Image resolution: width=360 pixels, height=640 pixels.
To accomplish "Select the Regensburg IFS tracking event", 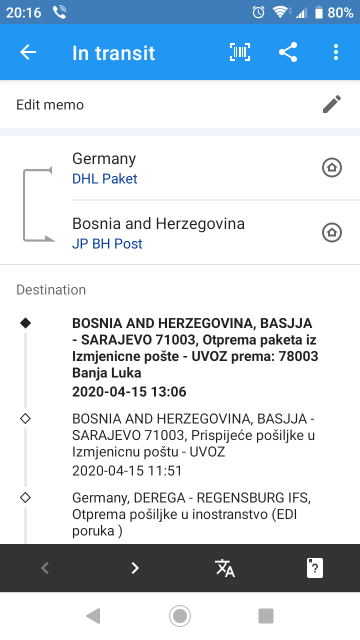I will click(180, 514).
